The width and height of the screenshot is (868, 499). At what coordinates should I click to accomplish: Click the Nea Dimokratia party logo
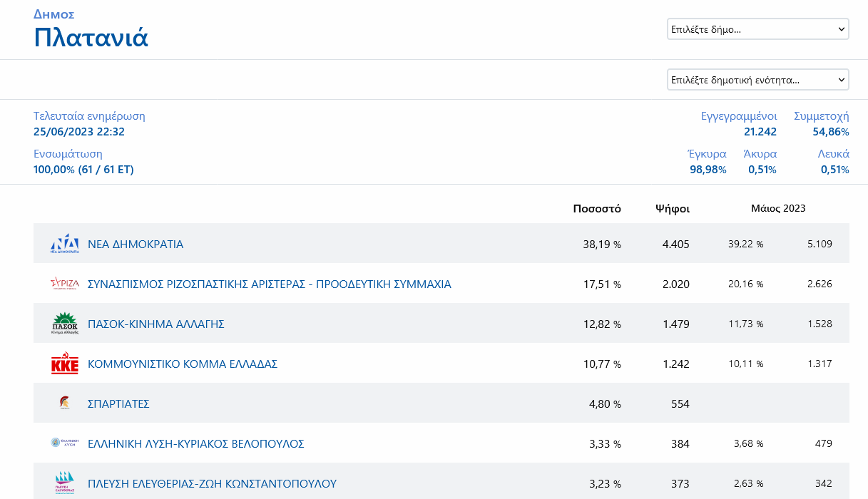pos(64,244)
